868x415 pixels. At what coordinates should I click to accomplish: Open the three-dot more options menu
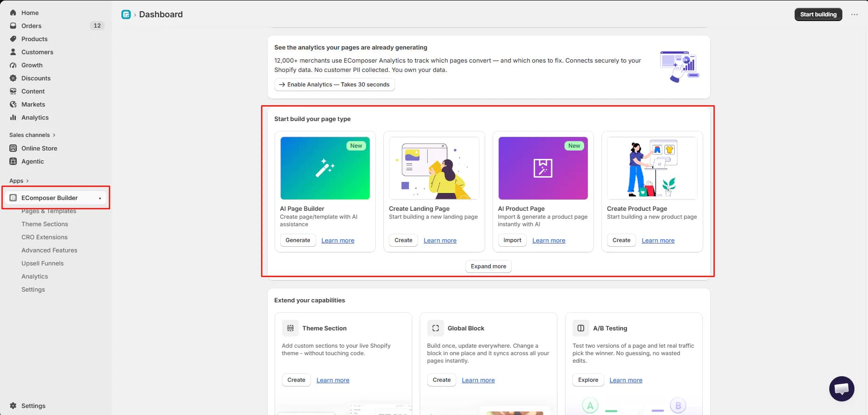tap(854, 14)
